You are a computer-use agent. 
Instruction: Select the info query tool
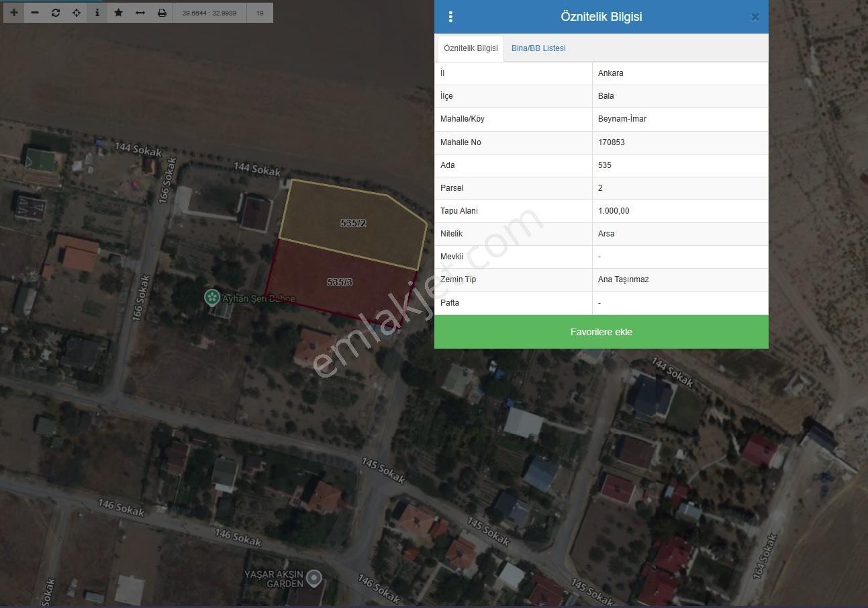97,13
